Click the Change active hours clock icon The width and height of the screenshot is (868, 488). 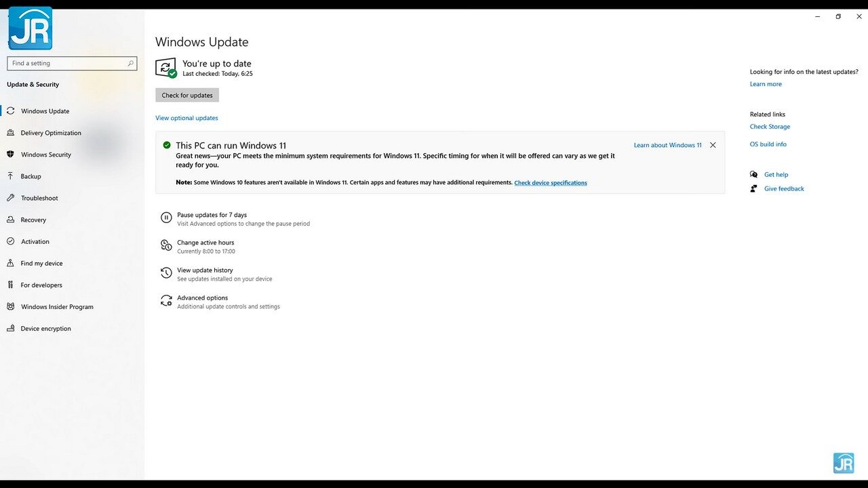click(166, 245)
